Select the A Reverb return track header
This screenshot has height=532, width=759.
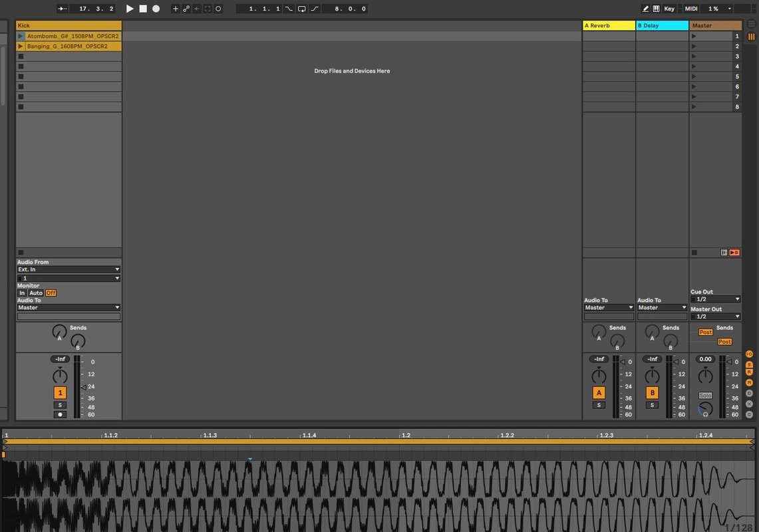click(609, 26)
